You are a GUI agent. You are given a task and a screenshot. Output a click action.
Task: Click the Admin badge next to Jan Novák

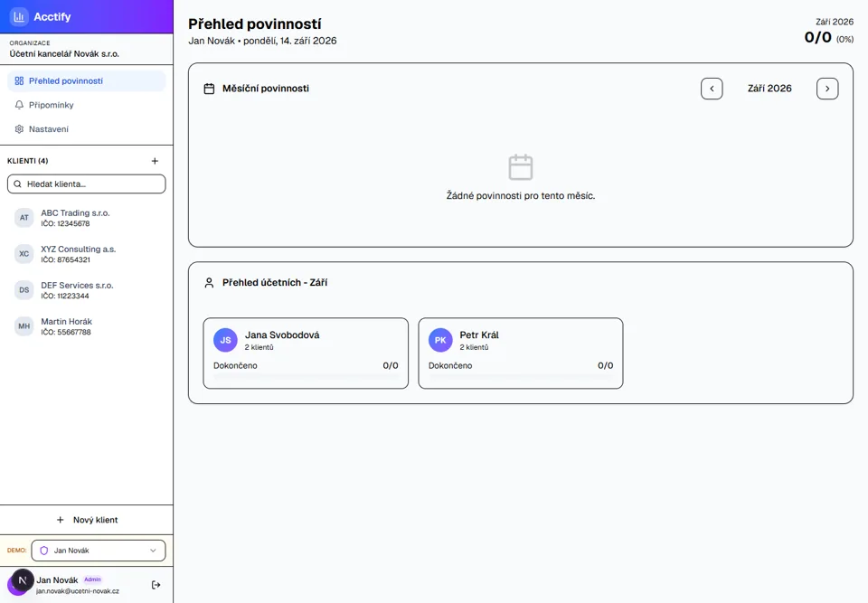(92, 579)
